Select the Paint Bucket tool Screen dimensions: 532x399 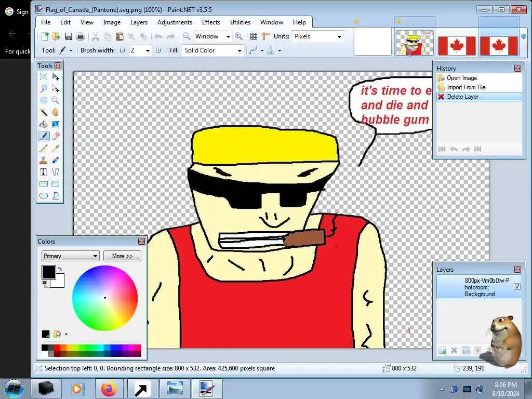pos(44,124)
